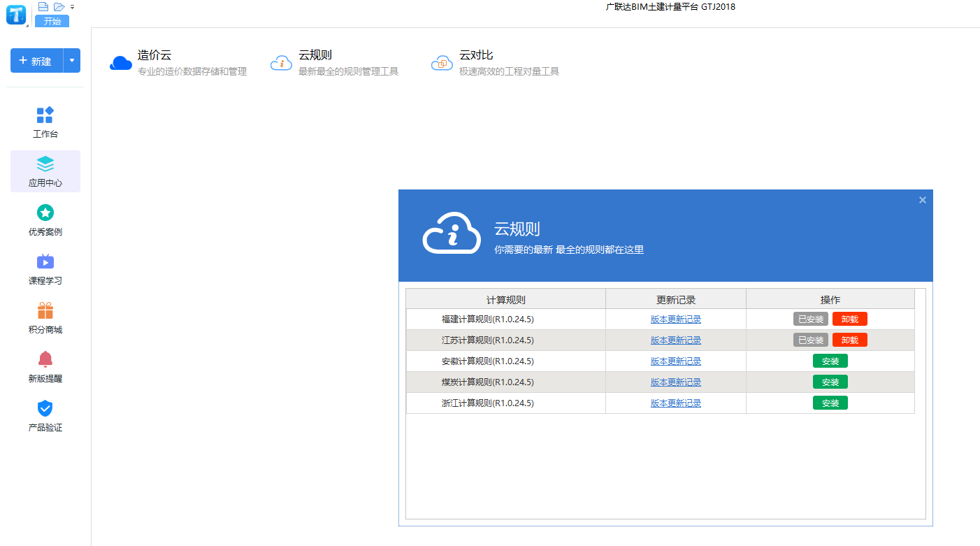
Task: Click 安装 button for 安徽计算规则
Action: click(x=830, y=361)
